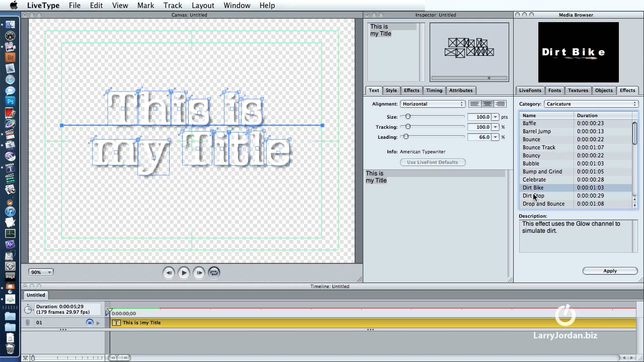Open the Category Caricature dropdown

tap(591, 104)
